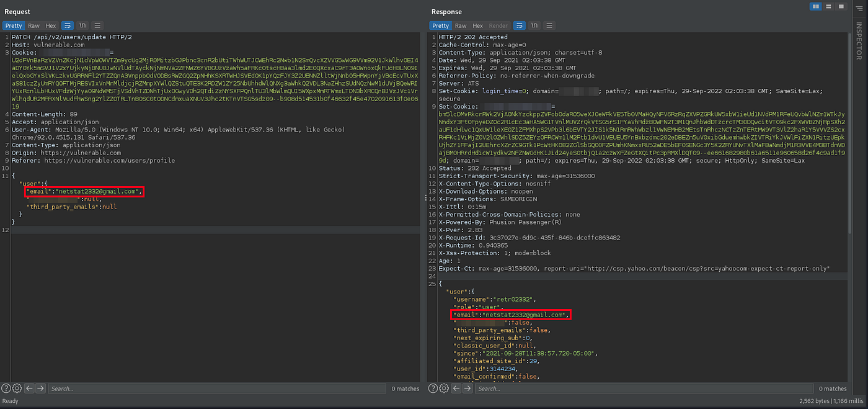Expand the Inspector side panel
The height and width of the screenshot is (409, 868).
pos(859,41)
